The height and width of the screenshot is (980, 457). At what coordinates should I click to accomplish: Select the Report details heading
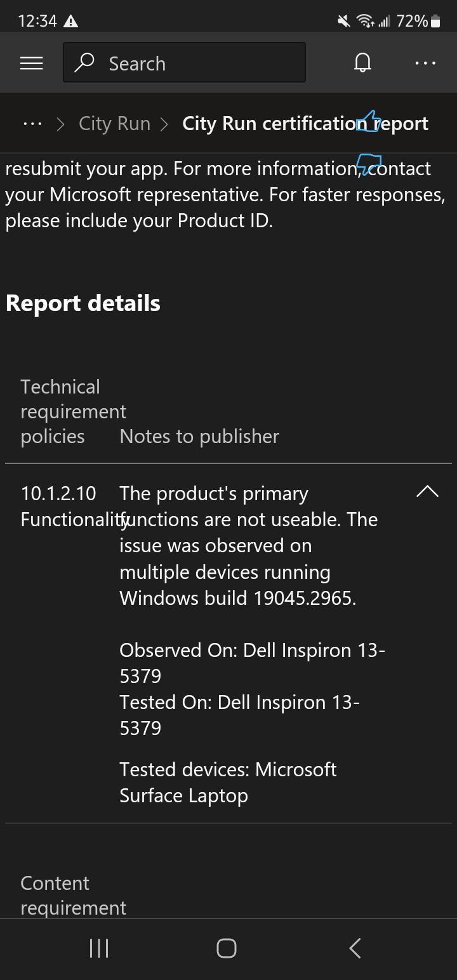tap(83, 303)
